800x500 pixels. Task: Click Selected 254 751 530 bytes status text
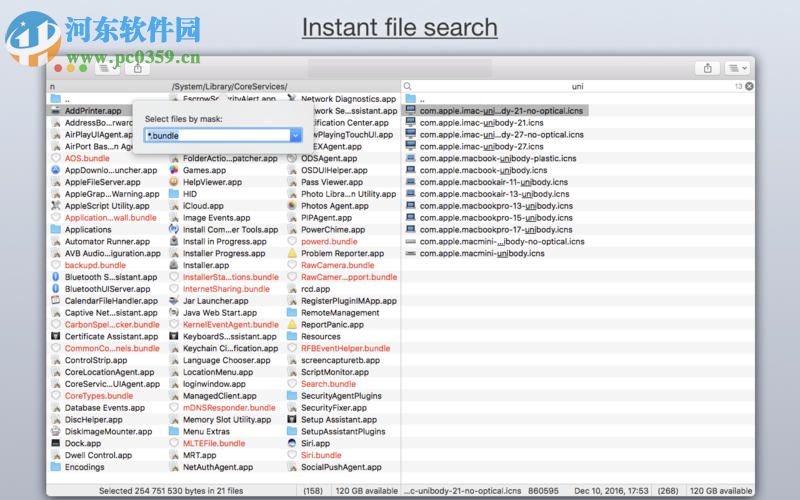(x=171, y=490)
